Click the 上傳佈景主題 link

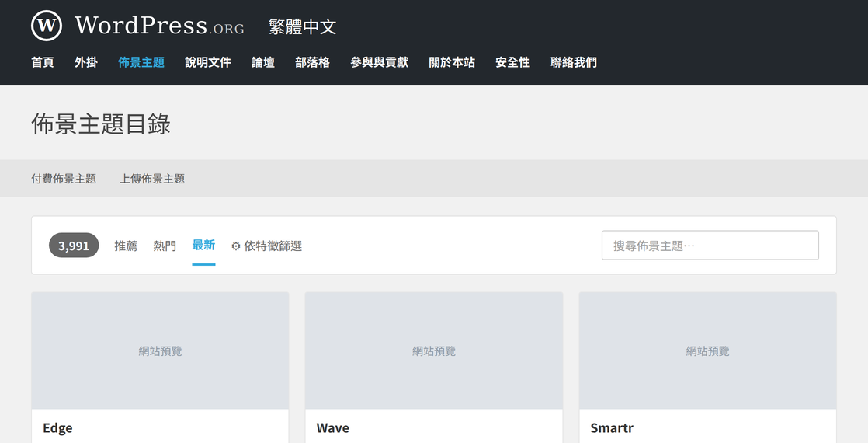click(x=152, y=179)
